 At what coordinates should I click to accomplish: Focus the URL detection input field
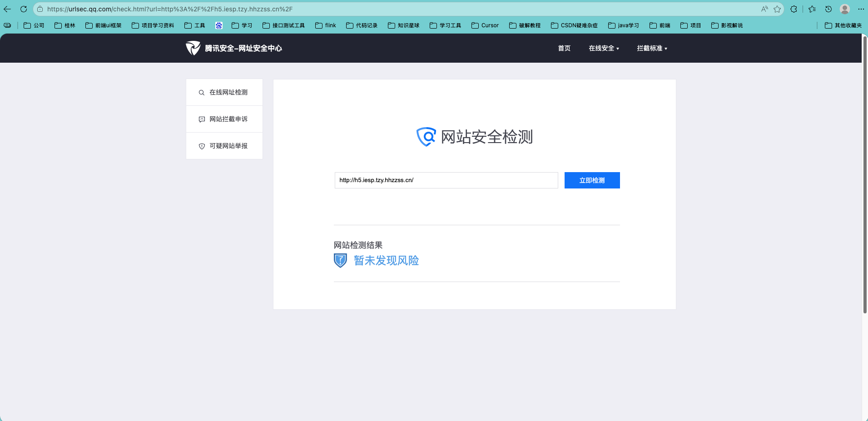[446, 180]
